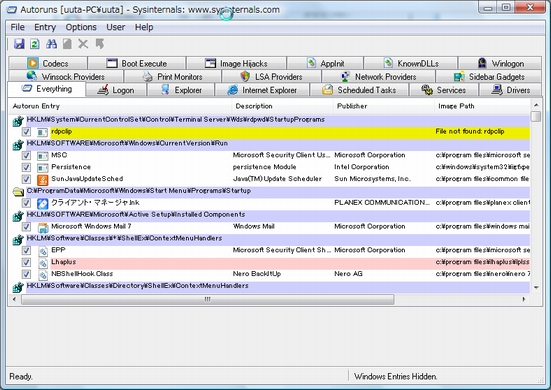Switch to the Services tab

click(443, 90)
